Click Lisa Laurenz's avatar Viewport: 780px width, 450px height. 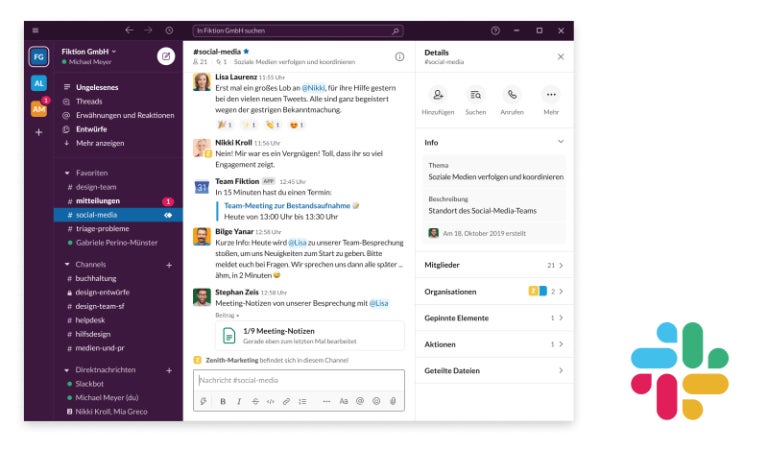click(201, 82)
